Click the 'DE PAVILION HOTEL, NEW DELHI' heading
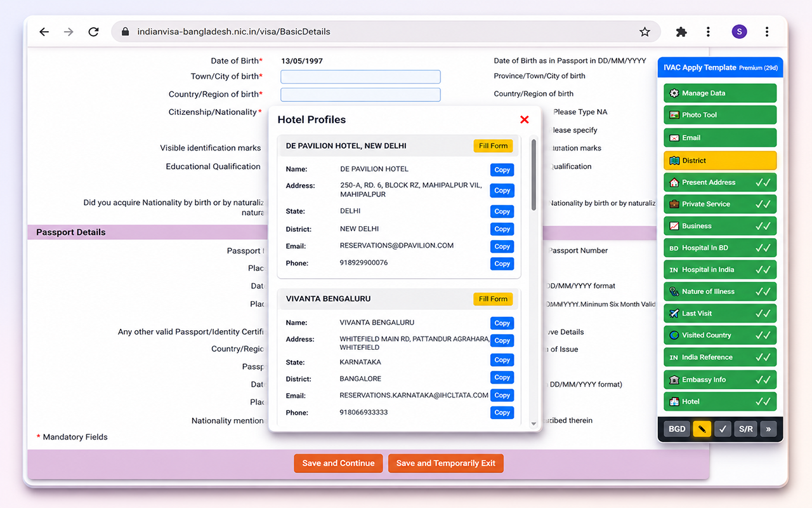 pos(346,146)
